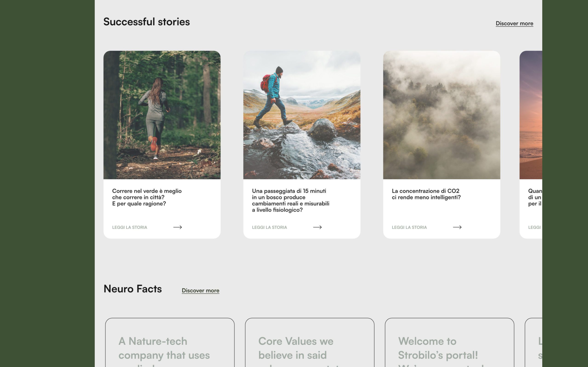Click arrow icon on CO2 concentration card
Screen dimensions: 588x367
pos(457,227)
